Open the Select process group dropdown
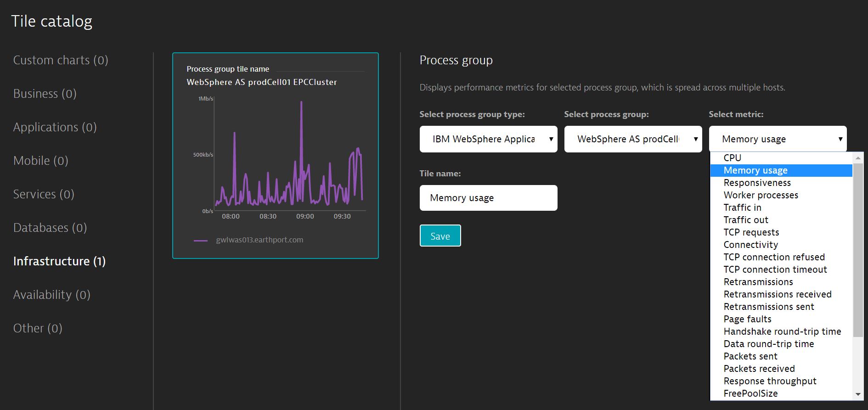Screen dimensions: 868x410 click(633, 139)
